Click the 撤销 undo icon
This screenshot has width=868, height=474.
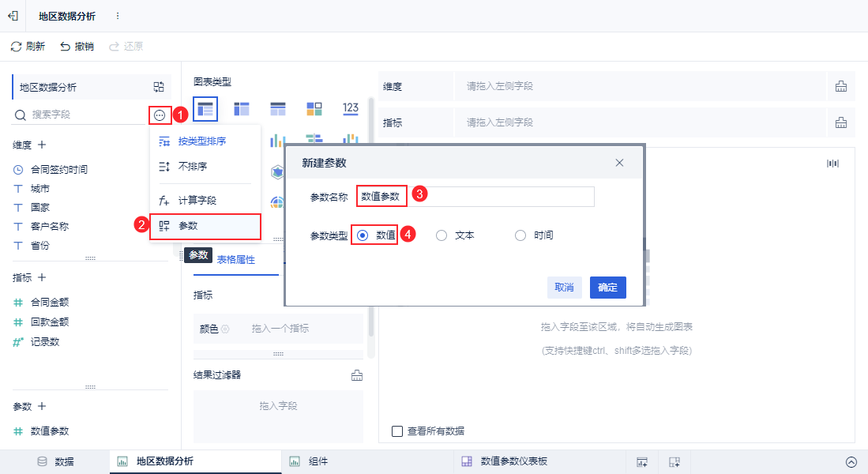[66, 47]
